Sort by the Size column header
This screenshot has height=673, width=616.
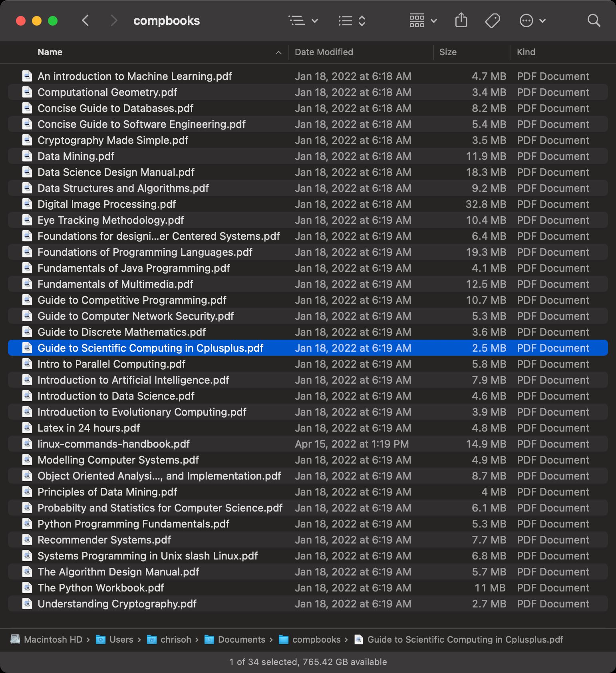pyautogui.click(x=448, y=52)
